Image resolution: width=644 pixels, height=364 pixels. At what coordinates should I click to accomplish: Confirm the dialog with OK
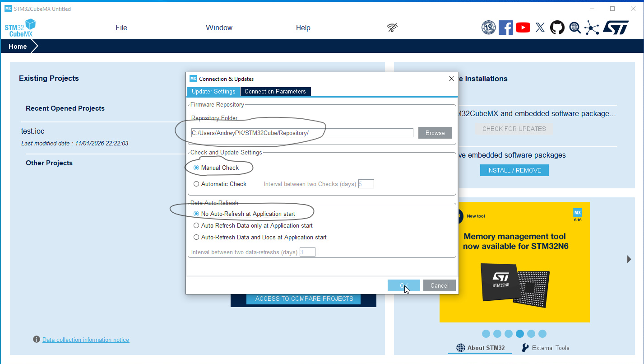pos(404,285)
